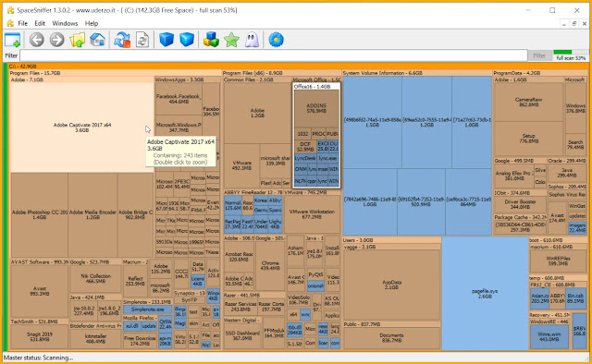This screenshot has width=592, height=364.
Task: Open the Help menu
Action: pyautogui.click(x=92, y=23)
